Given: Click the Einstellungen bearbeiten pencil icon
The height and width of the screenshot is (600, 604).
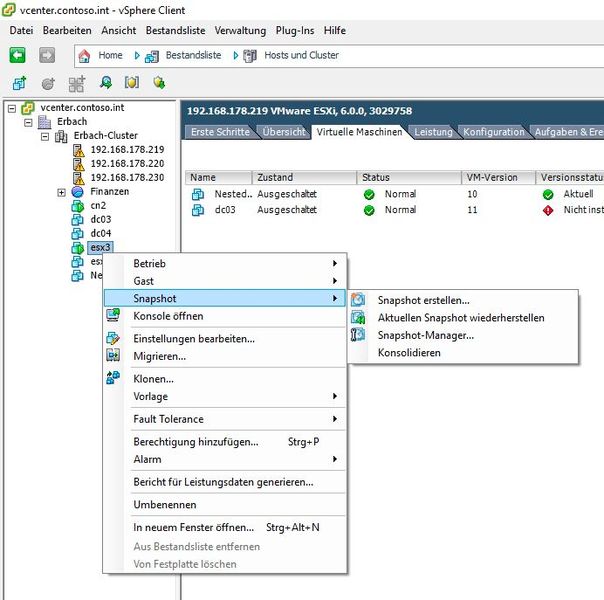Looking at the screenshot, I should (113, 338).
